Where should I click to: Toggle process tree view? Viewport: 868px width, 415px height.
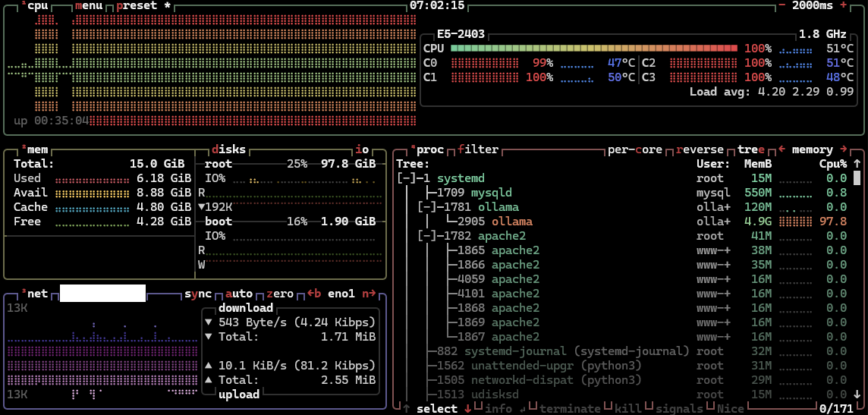[x=750, y=149]
